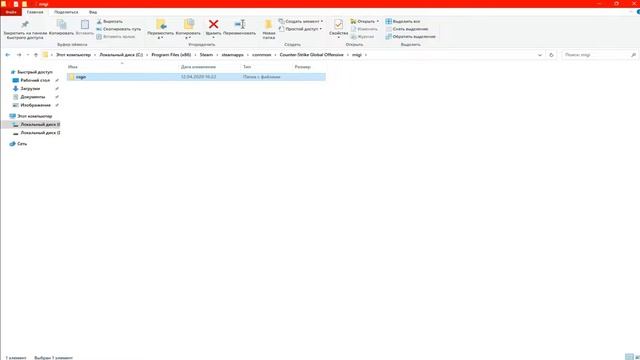
Task: Open the Файл (File) menu
Action: point(11,12)
